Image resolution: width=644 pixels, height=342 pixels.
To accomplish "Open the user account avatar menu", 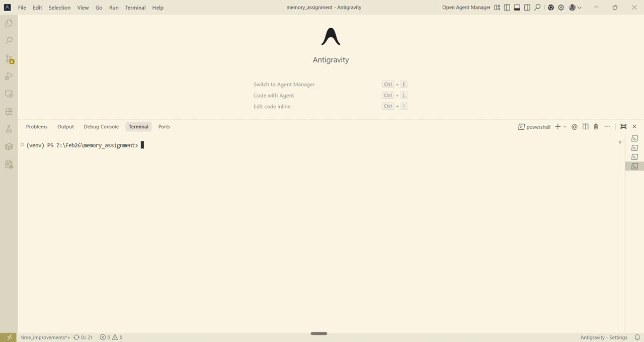I will [575, 8].
